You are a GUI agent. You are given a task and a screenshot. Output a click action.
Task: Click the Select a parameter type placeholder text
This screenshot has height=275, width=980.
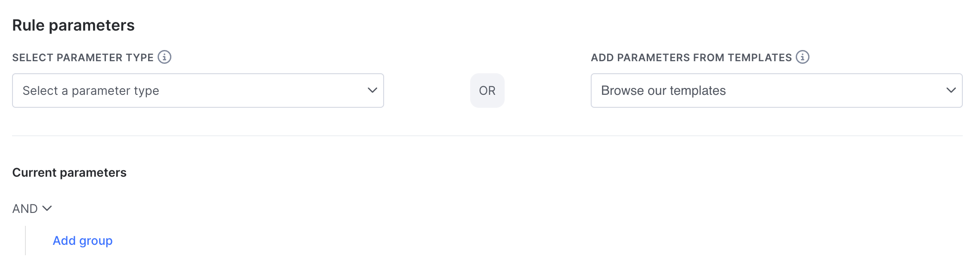pos(91,91)
